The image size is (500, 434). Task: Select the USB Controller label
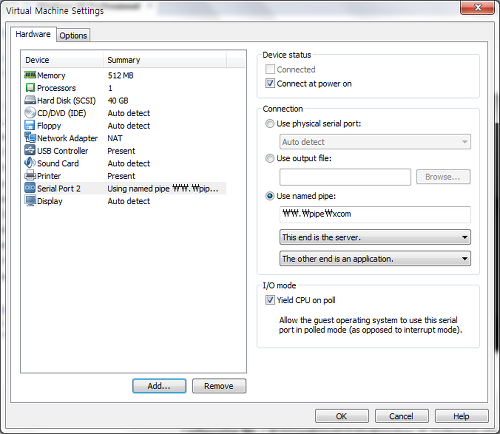click(63, 151)
